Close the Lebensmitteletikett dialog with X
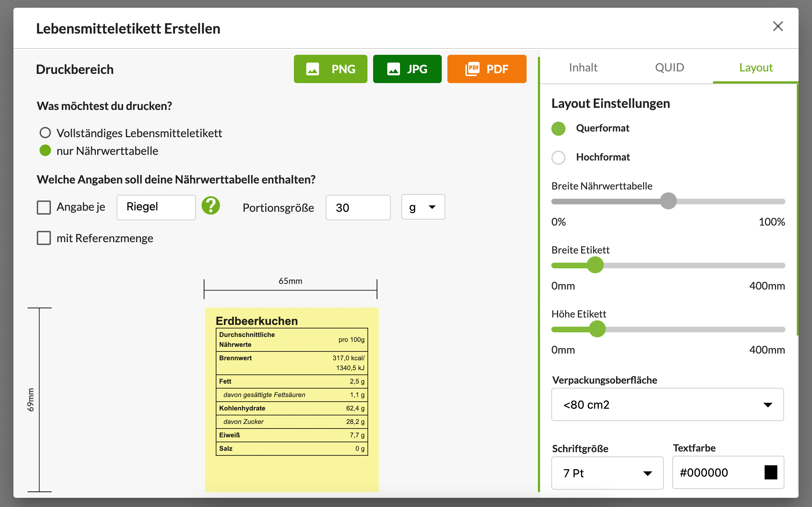812x507 pixels. [x=778, y=26]
